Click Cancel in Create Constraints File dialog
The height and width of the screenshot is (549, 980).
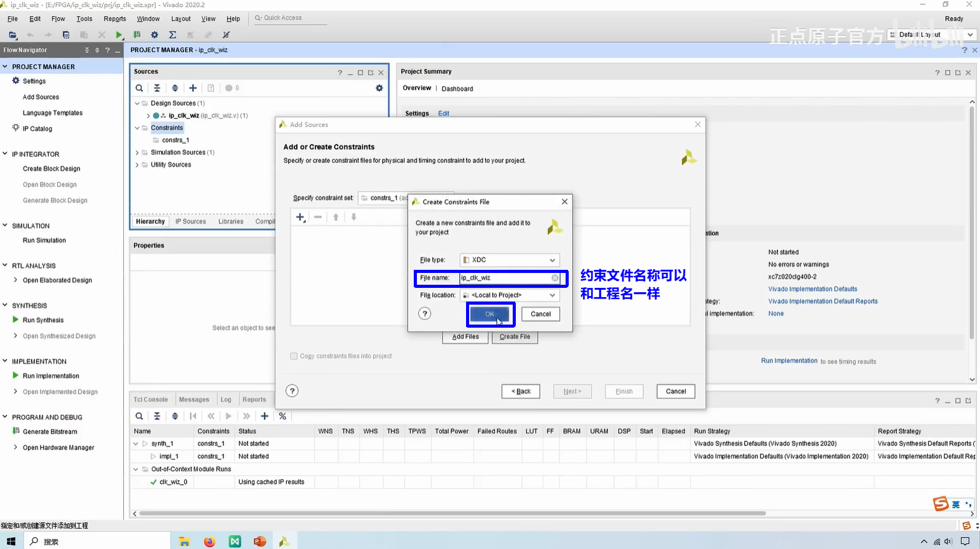click(541, 314)
